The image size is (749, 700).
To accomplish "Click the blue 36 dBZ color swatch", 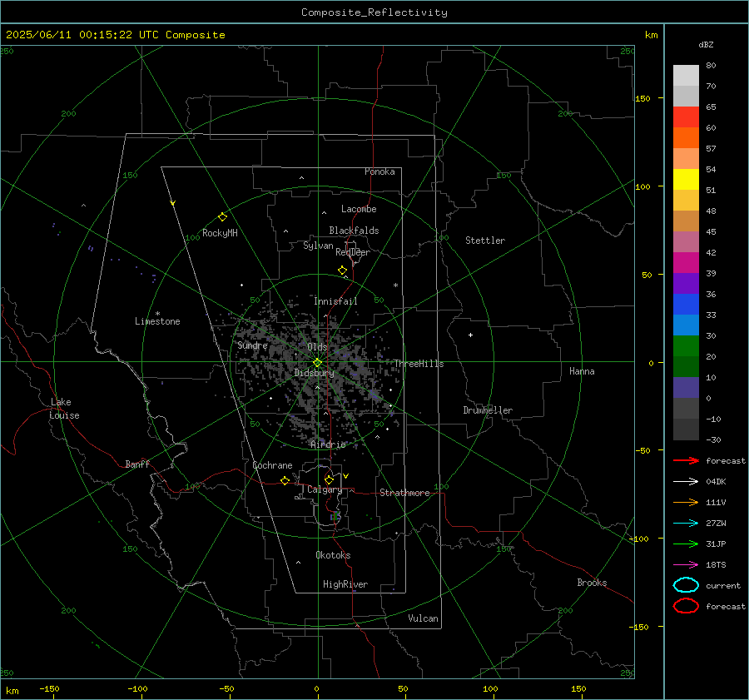I will tap(686, 305).
